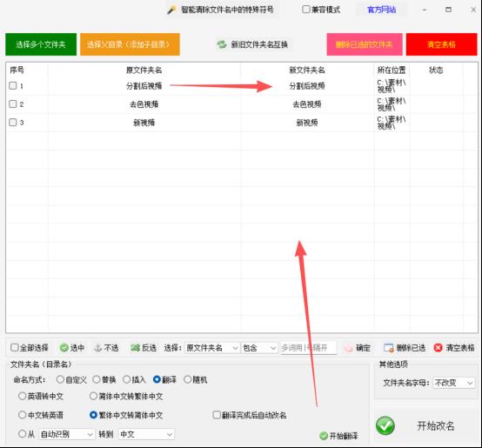Open the 文件夹名字母 不改变 dropdown
Image resolution: width=482 pixels, height=448 pixels.
pos(453,383)
